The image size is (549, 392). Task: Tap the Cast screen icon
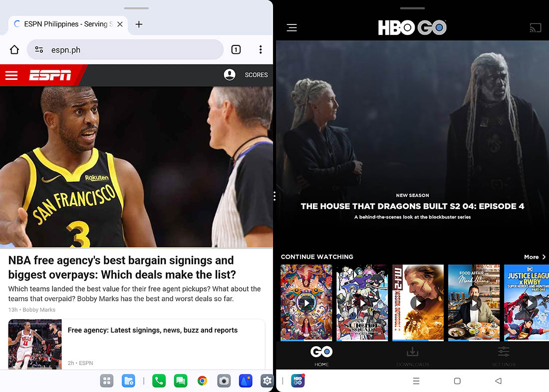pos(535,28)
